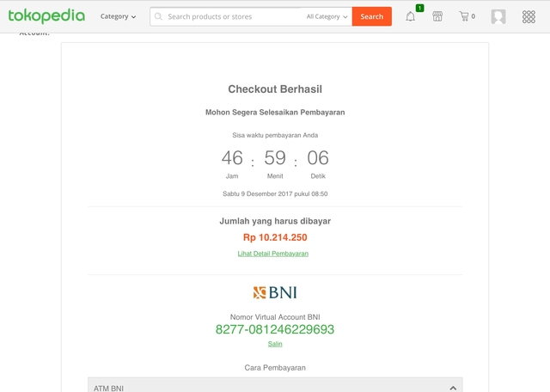Image resolution: width=550 pixels, height=392 pixels.
Task: Focus the Search products or stores field
Action: tap(231, 16)
